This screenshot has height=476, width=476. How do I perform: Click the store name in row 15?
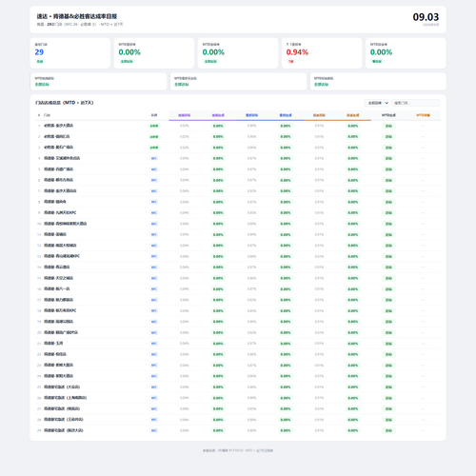[x=58, y=278]
